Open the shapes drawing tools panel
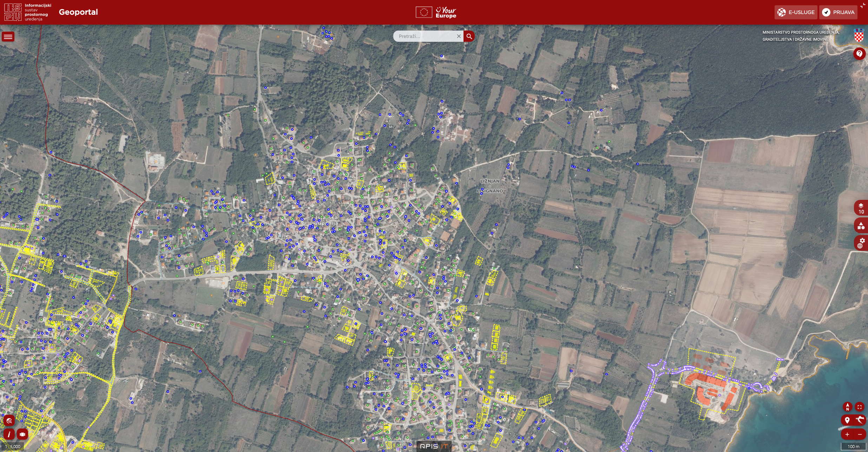This screenshot has height=452, width=868. click(x=861, y=225)
